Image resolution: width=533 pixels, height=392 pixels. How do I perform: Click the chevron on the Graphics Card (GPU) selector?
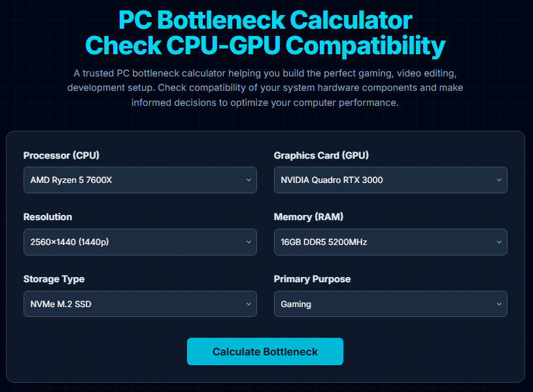coord(499,180)
